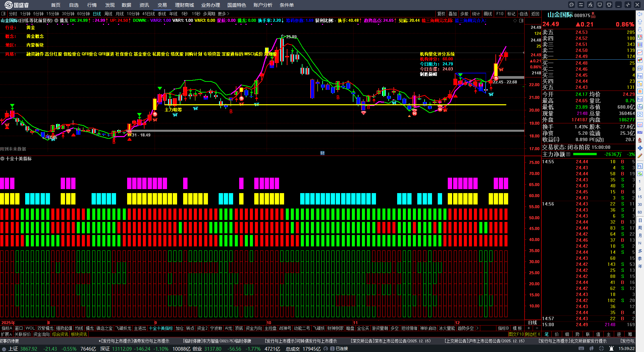
Task: Click the back arrow icon in right sidebar
Action: coord(640,14)
